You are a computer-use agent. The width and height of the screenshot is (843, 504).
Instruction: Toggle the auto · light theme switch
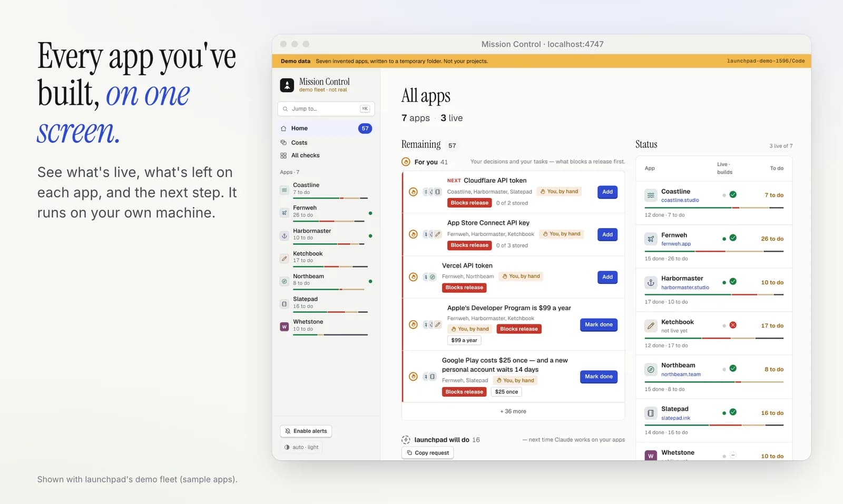(x=301, y=447)
